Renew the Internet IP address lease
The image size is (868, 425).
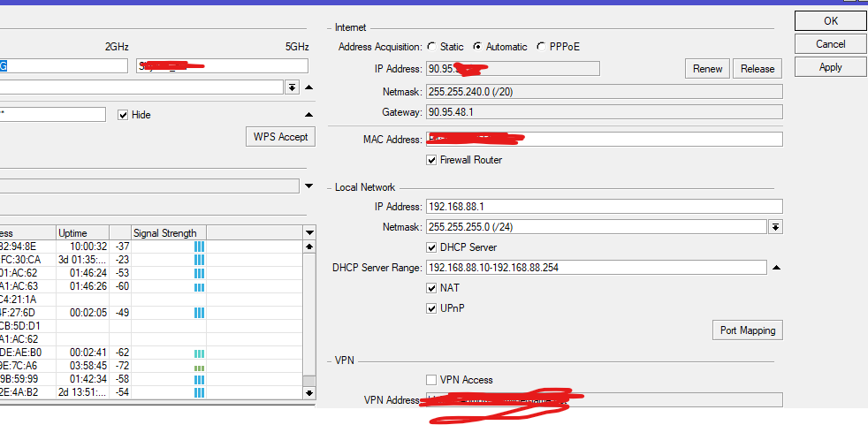click(707, 69)
